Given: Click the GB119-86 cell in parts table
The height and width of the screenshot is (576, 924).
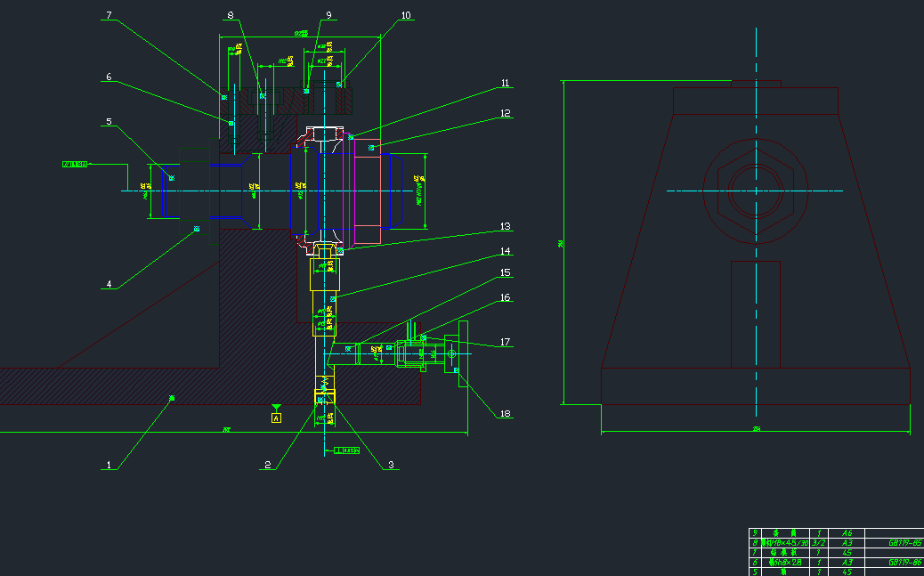Looking at the screenshot, I should pos(894,563).
